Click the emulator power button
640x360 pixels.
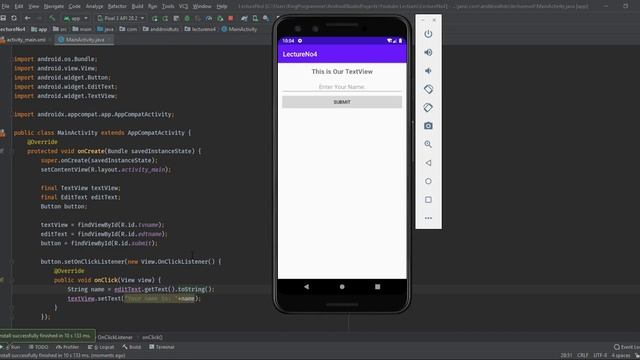pos(428,34)
